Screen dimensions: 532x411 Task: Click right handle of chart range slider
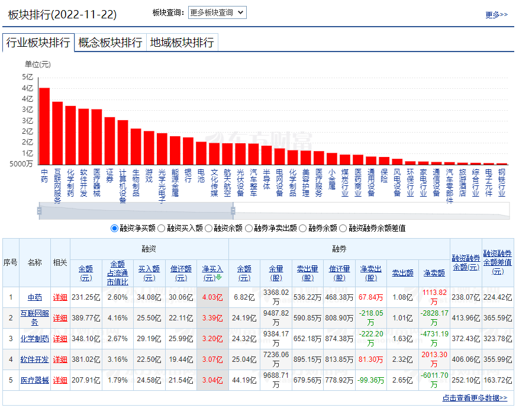[x=233, y=210]
